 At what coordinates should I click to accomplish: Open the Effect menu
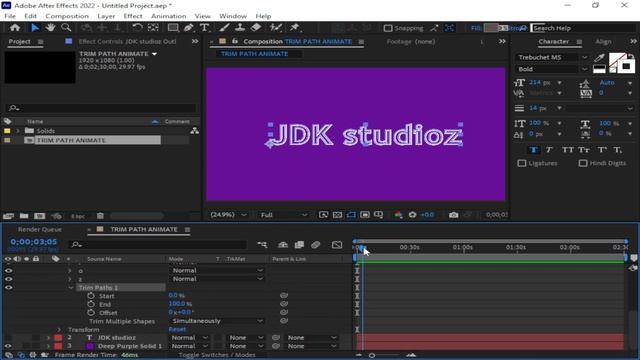(x=133, y=16)
